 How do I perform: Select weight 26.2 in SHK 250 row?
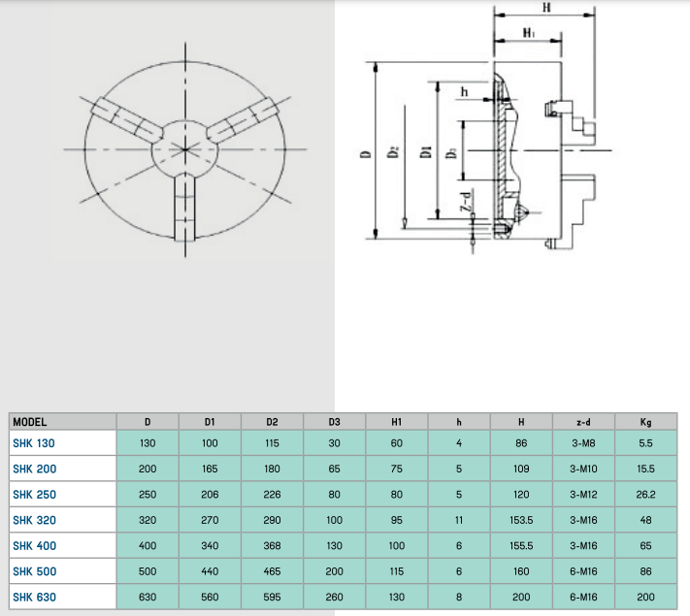(x=645, y=495)
